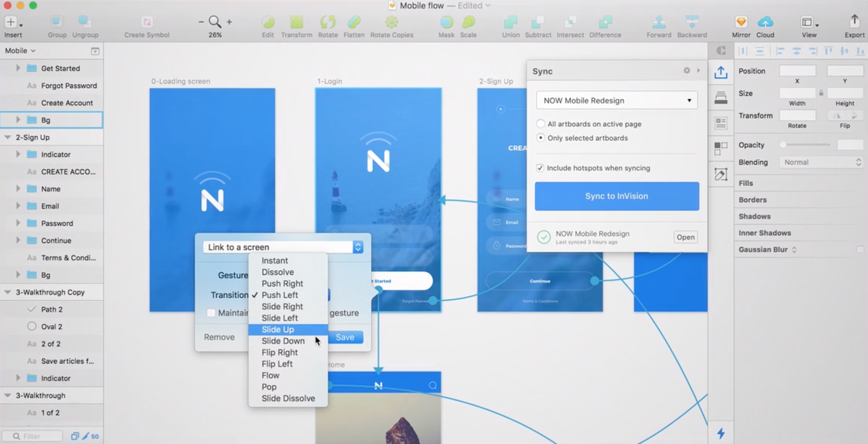Select All artboards on active page
Viewport: 868px width, 444px height.
540,124
